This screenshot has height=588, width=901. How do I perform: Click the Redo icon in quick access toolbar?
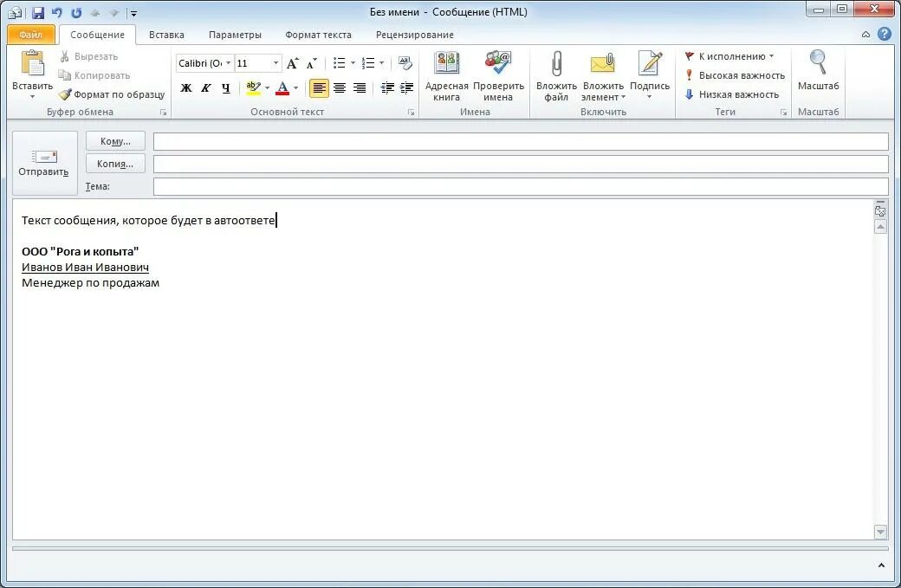[x=76, y=12]
